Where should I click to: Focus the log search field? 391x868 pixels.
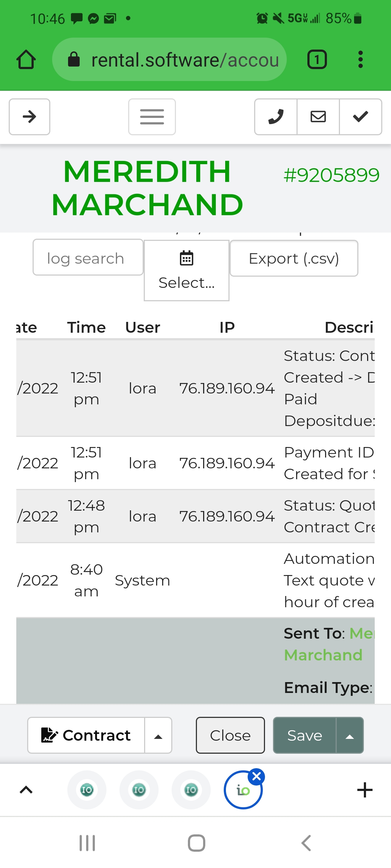click(x=88, y=258)
